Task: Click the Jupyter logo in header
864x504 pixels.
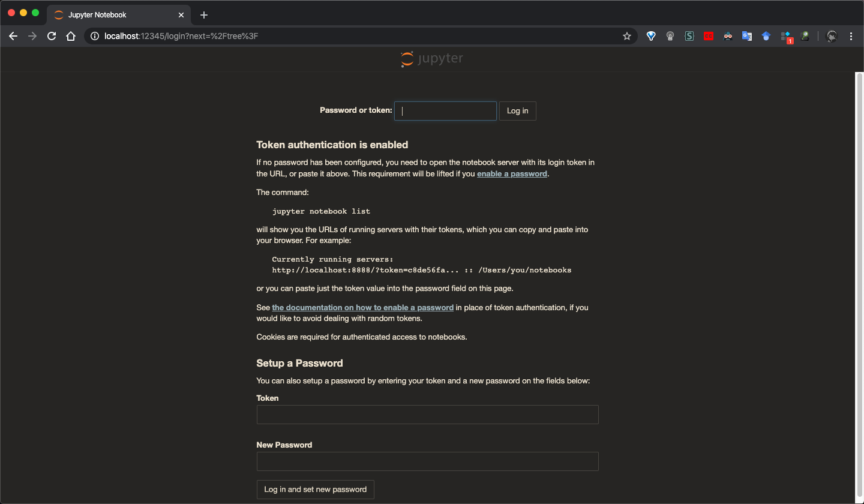Action: click(432, 59)
